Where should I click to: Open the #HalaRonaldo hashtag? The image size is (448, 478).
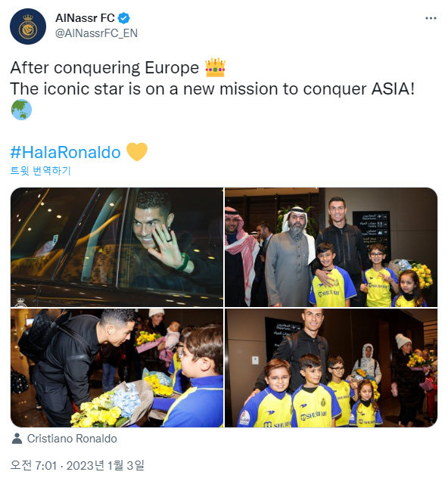click(x=66, y=152)
